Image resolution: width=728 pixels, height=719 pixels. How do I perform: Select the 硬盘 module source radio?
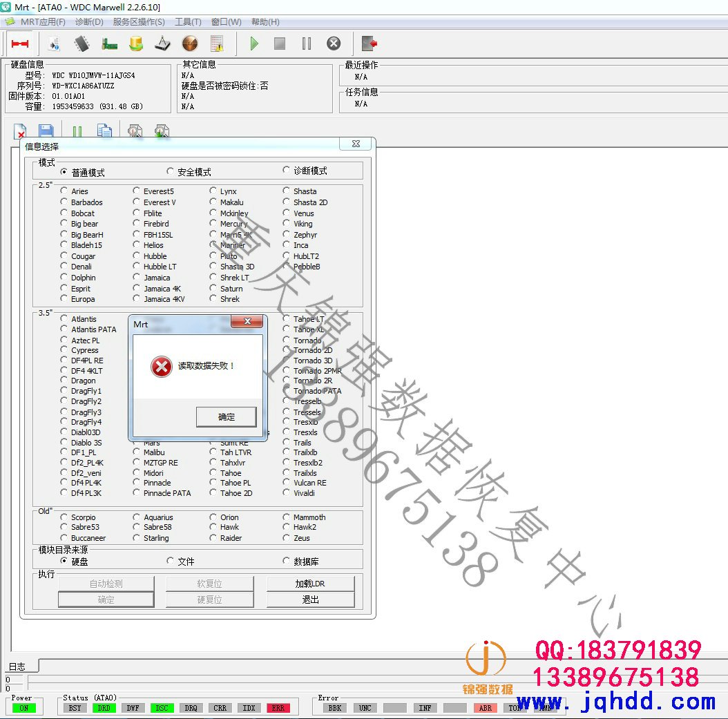pos(64,562)
